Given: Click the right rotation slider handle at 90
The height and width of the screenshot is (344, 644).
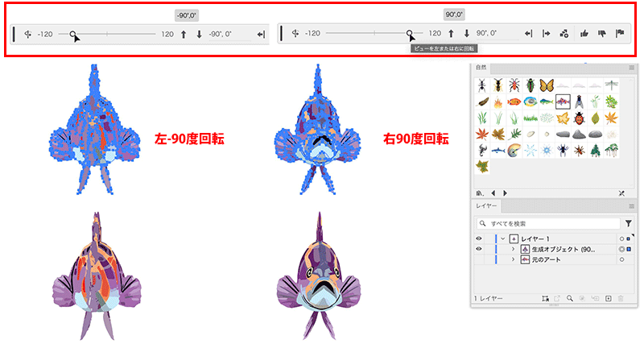Looking at the screenshot, I should 410,34.
